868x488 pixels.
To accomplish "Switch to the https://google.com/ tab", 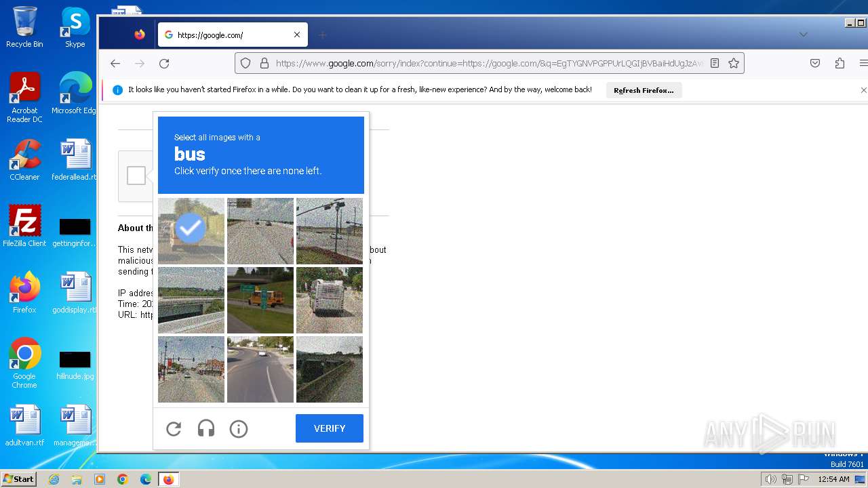I will click(x=233, y=35).
